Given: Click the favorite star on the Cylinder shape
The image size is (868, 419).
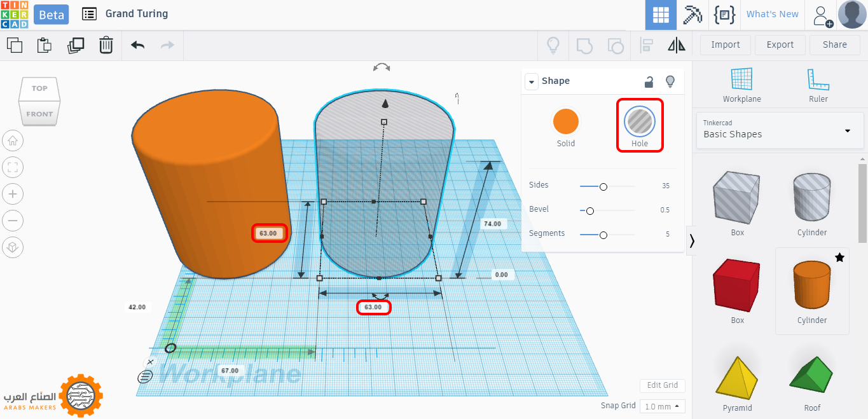Looking at the screenshot, I should 839,258.
